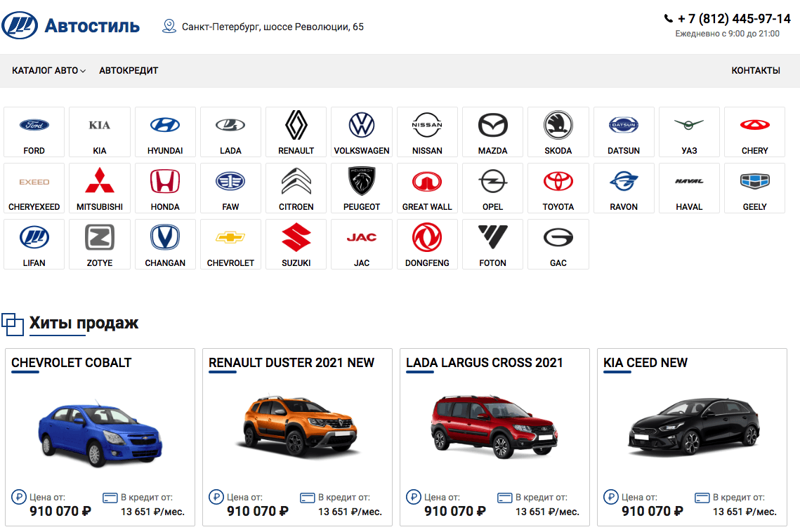Click the working hours text Ежедневно
Image resolution: width=800 pixels, height=532 pixels.
click(x=727, y=34)
